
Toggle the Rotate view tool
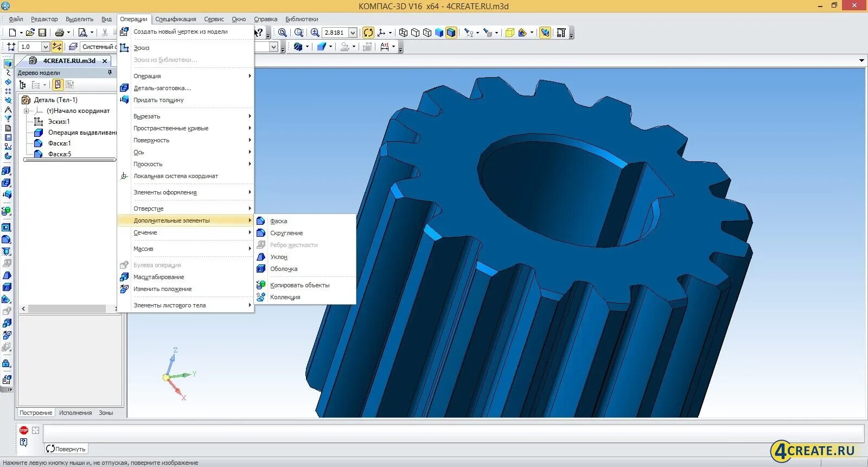[368, 33]
